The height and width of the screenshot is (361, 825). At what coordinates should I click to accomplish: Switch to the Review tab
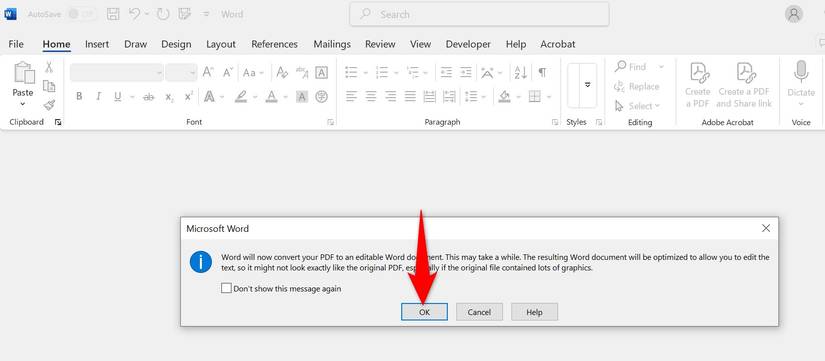click(x=380, y=44)
